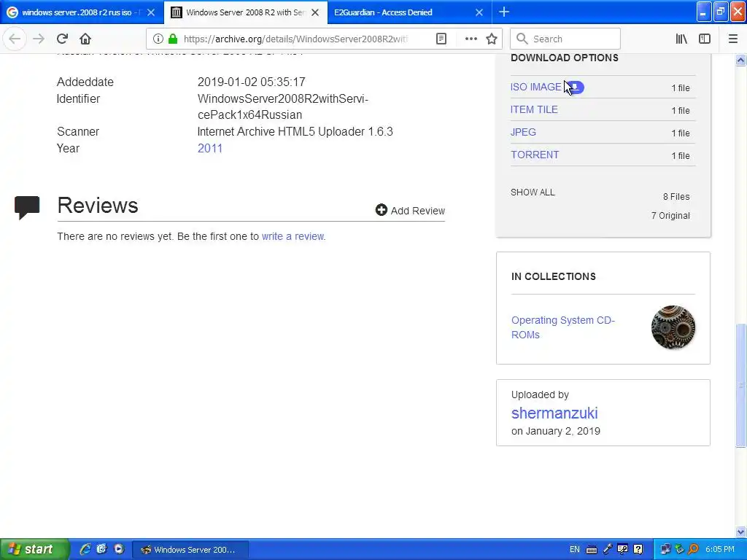The height and width of the screenshot is (560, 747).
Task: Click the keyboard icon in language bar
Action: (x=591, y=550)
